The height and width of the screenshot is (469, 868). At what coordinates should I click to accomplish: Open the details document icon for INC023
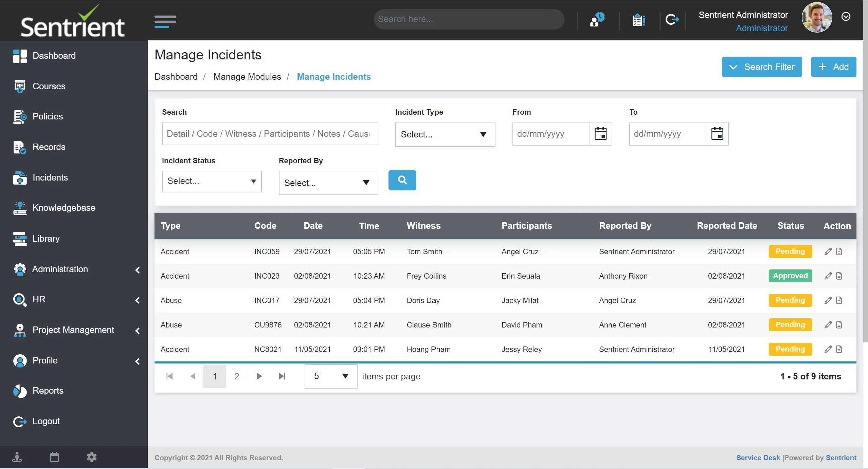(x=839, y=276)
